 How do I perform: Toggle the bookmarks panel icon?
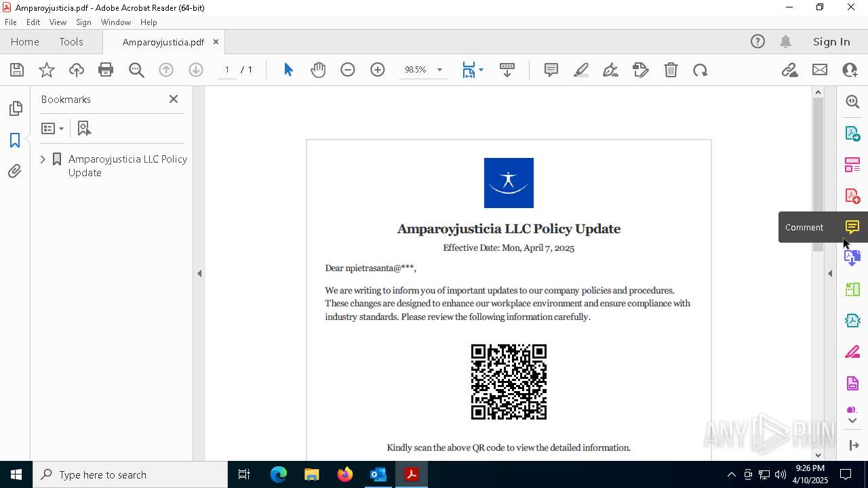[x=15, y=140]
